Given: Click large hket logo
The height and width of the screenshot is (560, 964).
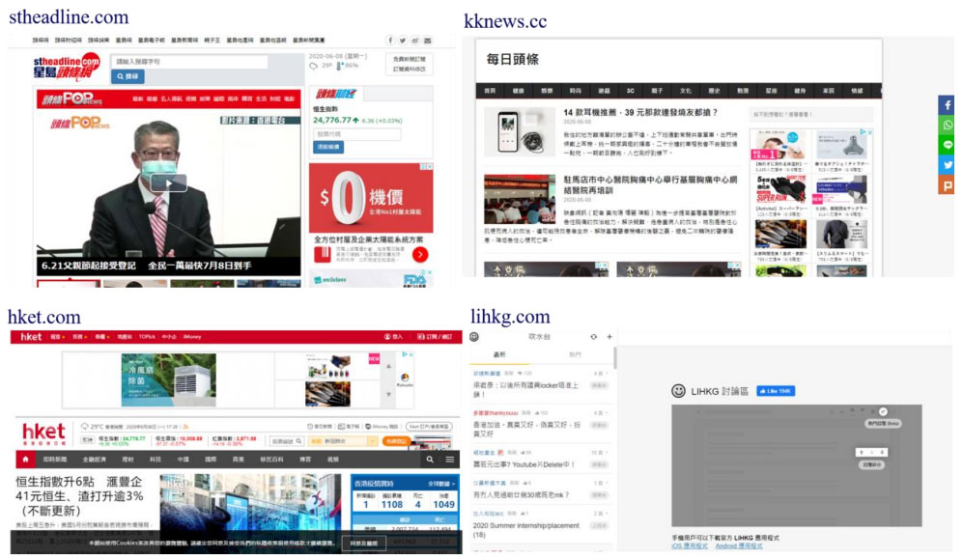Looking at the screenshot, I should (x=43, y=434).
